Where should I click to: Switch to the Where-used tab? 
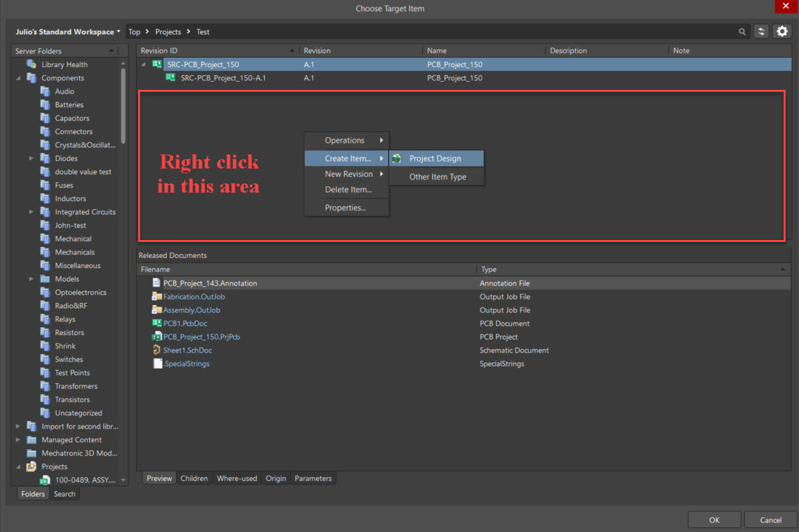[237, 478]
